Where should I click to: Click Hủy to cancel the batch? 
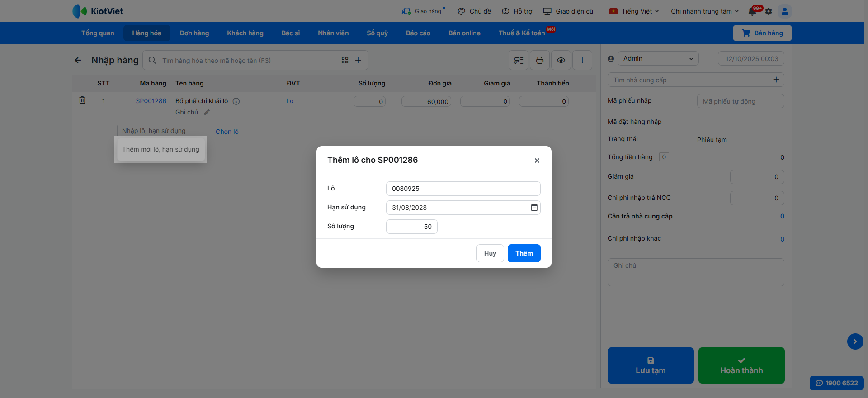click(x=490, y=253)
